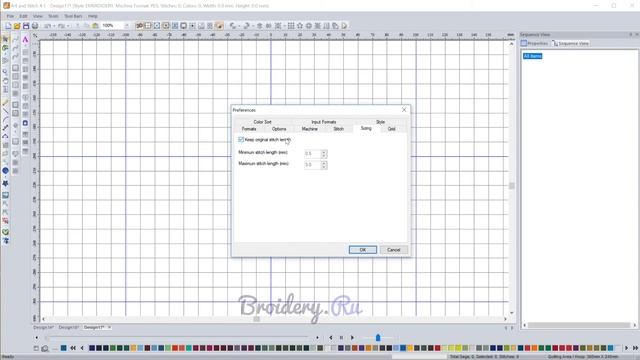Screen dimensions: 640x360
Task: Click the paste clipboard icon in toolbar
Action: click(x=95, y=26)
